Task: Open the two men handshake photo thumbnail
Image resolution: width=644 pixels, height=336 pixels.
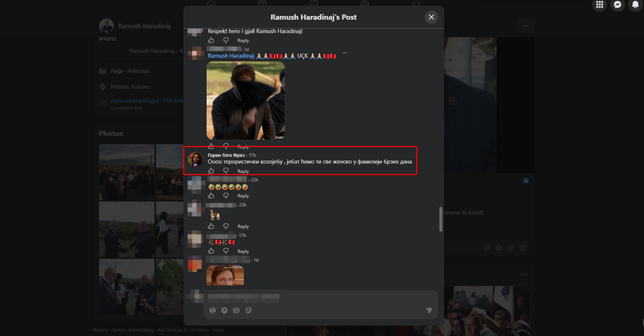Action: [127, 230]
